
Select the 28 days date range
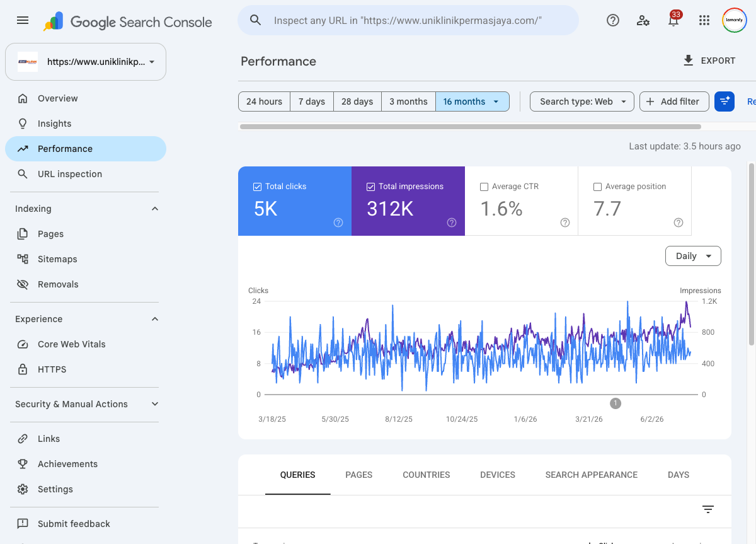(357, 101)
